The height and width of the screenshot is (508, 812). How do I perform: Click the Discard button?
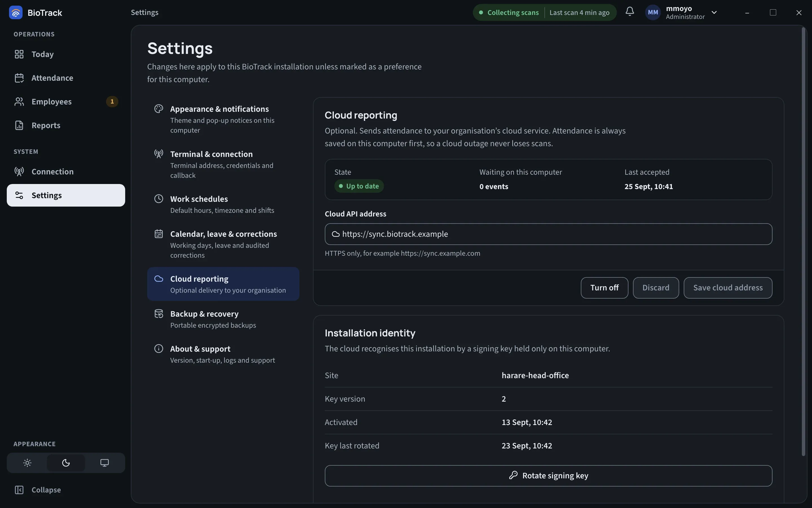click(656, 288)
